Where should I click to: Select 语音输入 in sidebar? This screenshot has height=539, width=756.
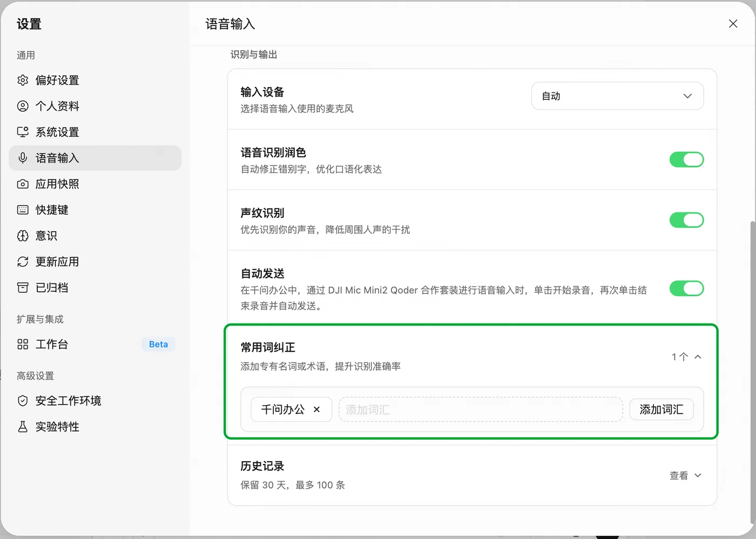point(95,158)
